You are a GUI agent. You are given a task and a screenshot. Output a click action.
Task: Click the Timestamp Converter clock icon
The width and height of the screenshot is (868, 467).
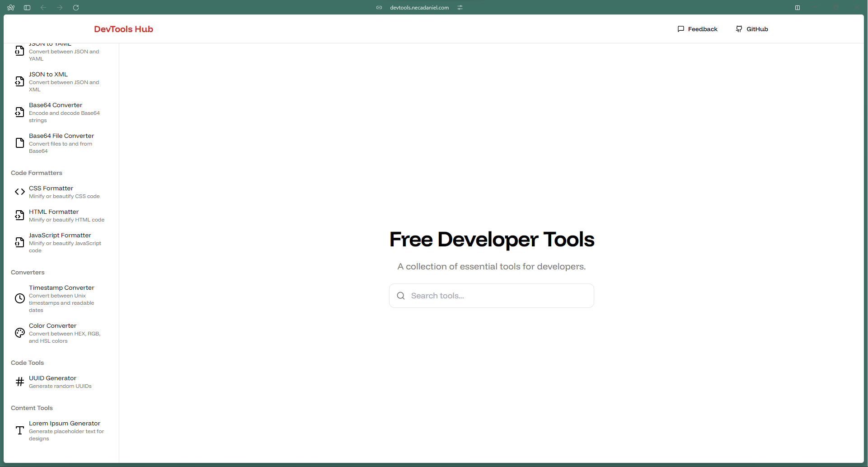point(19,298)
